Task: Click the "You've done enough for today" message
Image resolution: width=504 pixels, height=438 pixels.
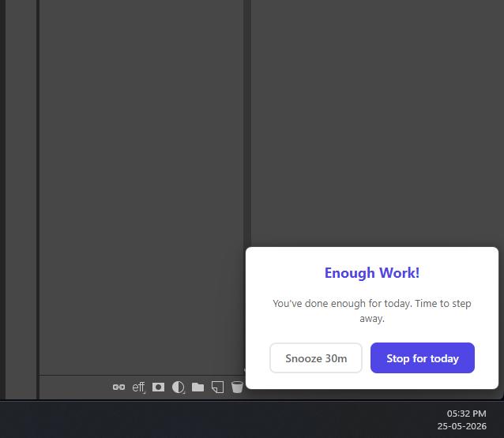Action: [372, 311]
